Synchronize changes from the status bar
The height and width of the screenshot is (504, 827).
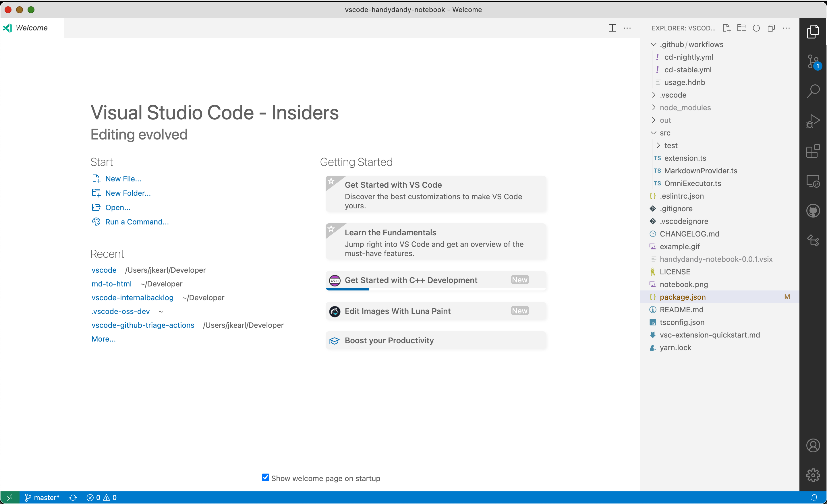point(73,498)
